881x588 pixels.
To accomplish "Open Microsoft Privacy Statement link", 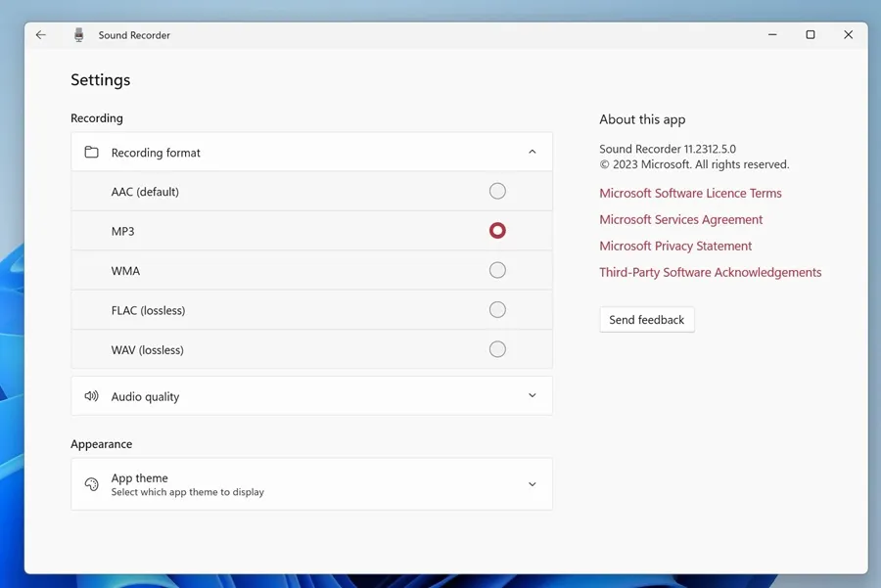I will point(674,246).
